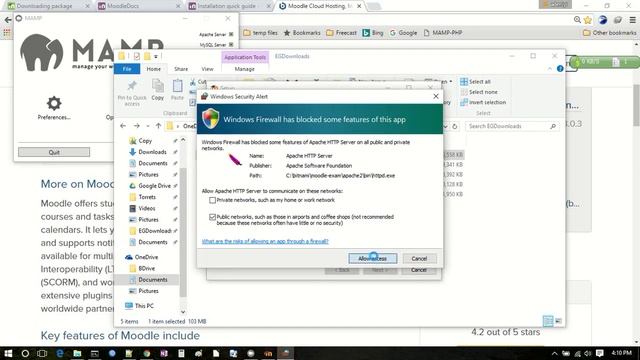The image size is (640, 360).
Task: Enable the Private networks checkbox
Action: click(x=212, y=200)
